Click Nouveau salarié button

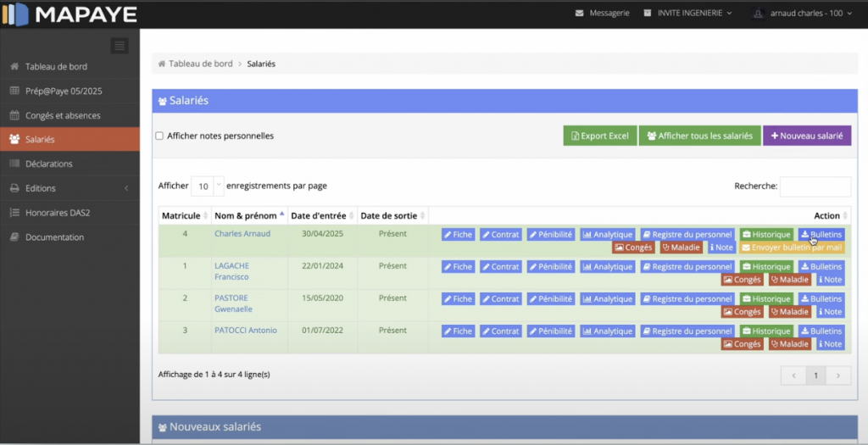806,136
